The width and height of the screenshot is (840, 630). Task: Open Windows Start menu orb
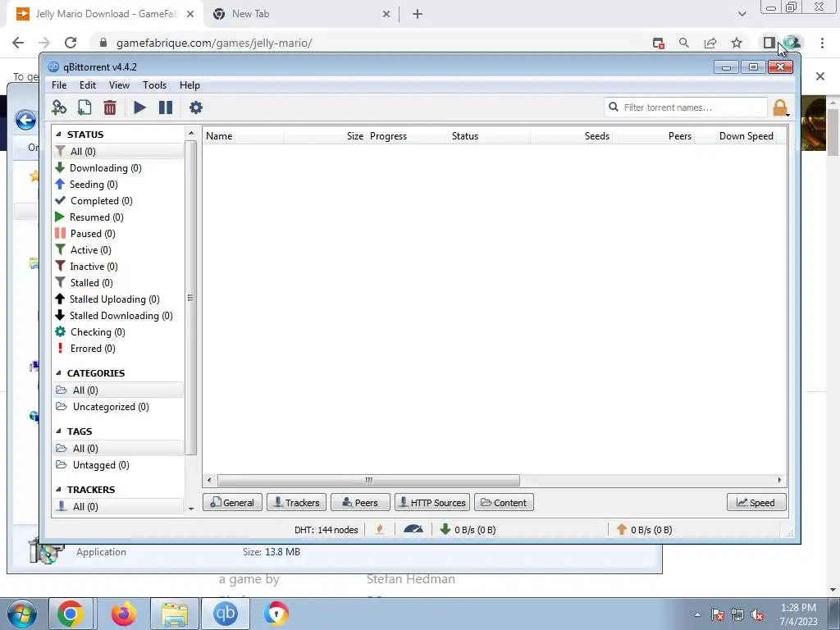click(21, 614)
